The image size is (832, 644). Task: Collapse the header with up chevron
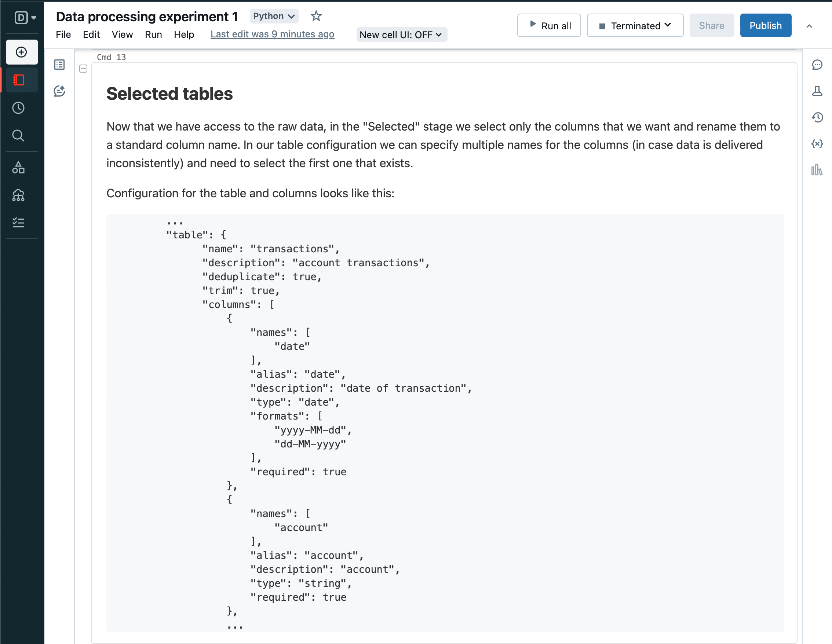click(x=809, y=26)
